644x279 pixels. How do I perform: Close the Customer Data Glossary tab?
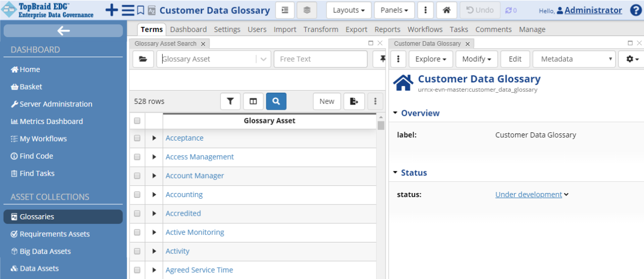coord(467,44)
